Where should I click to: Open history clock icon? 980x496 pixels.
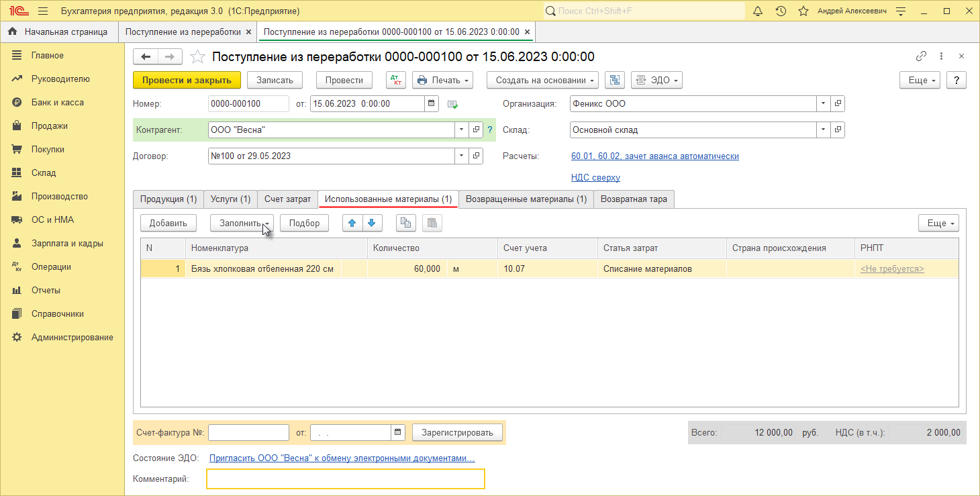click(x=781, y=11)
